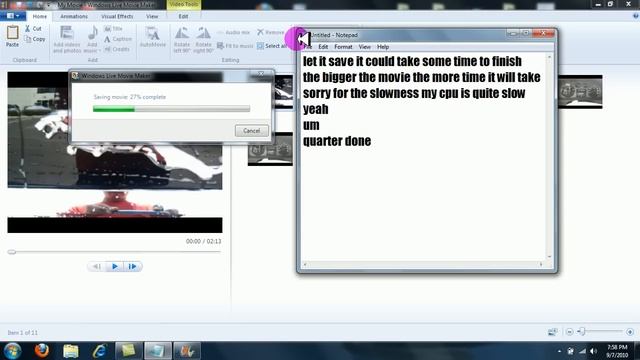Click the thumbnail size icon in status bar
The height and width of the screenshot is (360, 640).
coord(553,332)
